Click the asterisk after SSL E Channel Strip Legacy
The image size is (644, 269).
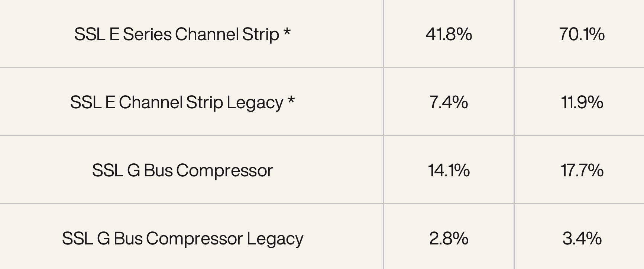tap(291, 100)
